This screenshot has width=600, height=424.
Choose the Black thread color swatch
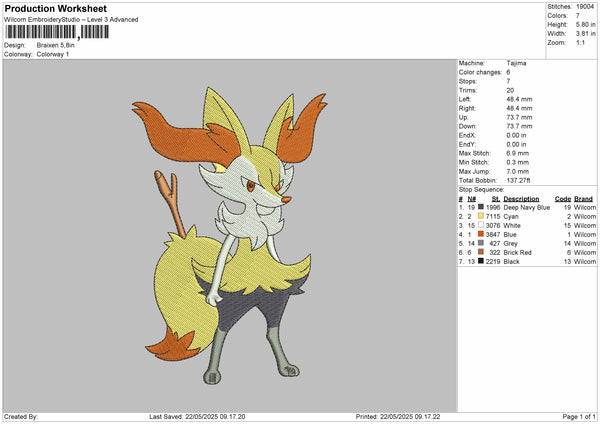(x=481, y=261)
